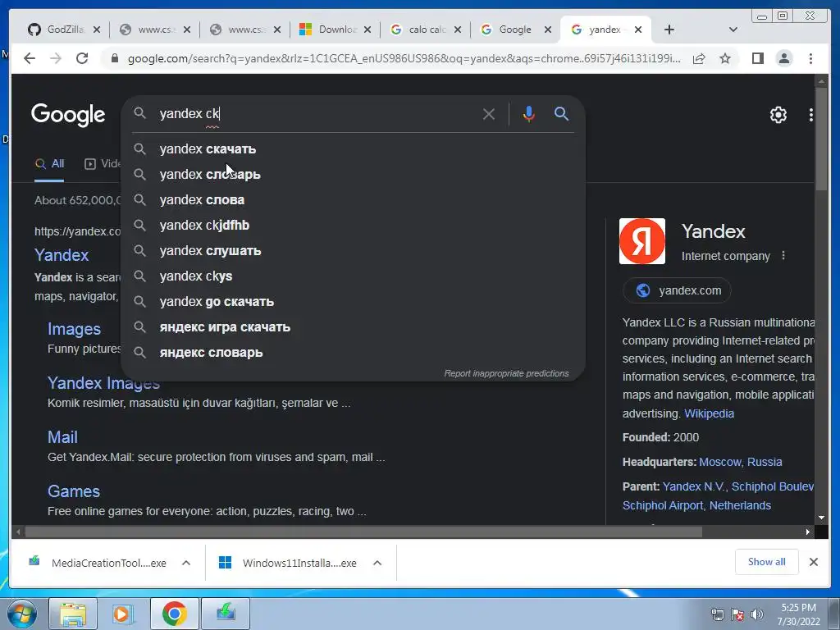
Task: Open the Wikipedia link in the knowledge panel
Action: [x=709, y=413]
